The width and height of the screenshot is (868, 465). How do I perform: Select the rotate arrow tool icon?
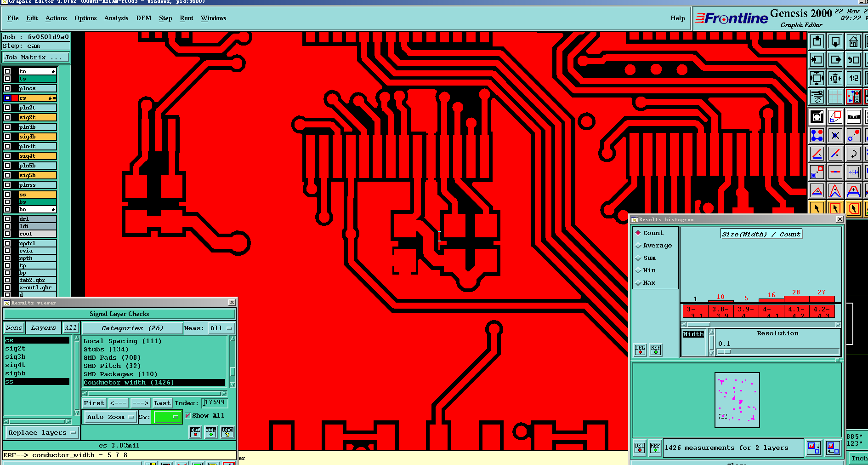853,154
